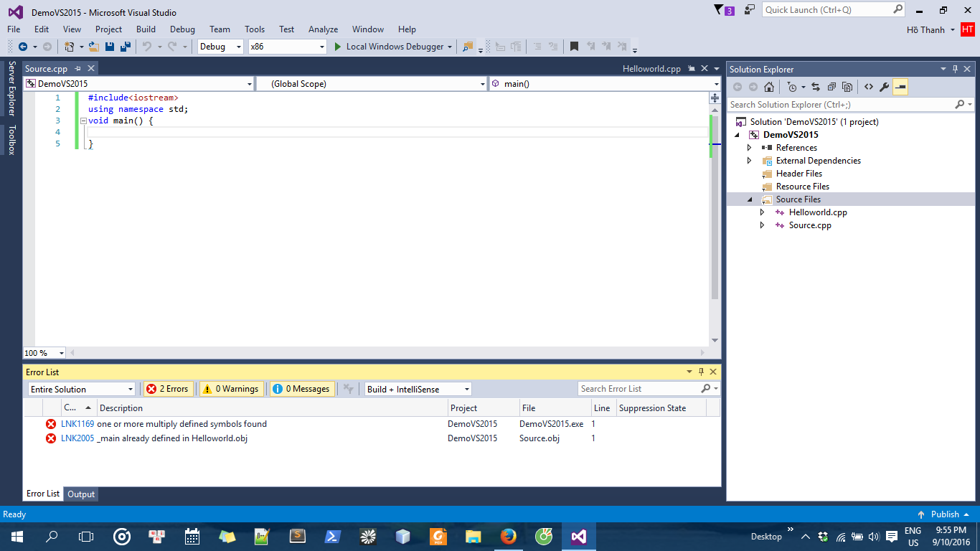Expand the Helloworld.cpp tree node
The height and width of the screenshot is (551, 980).
tap(763, 212)
